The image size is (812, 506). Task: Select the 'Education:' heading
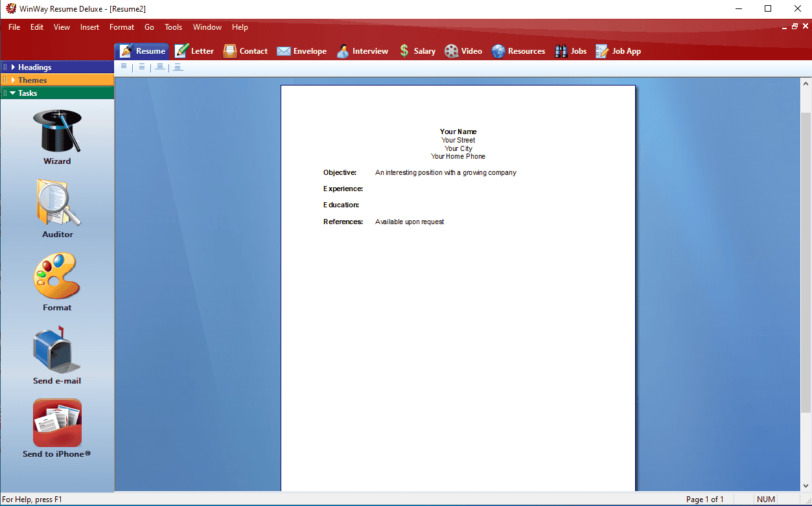342,205
